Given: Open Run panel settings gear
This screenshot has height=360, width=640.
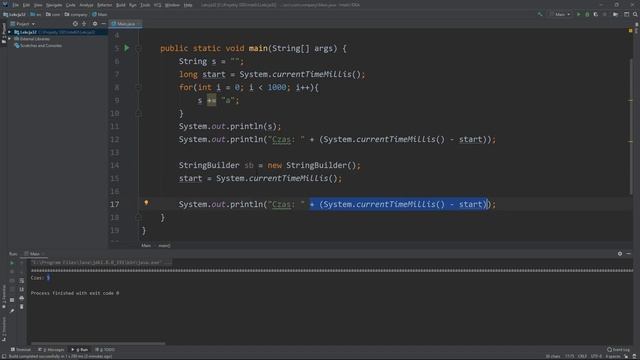Looking at the screenshot, I should pyautogui.click(x=620, y=253).
